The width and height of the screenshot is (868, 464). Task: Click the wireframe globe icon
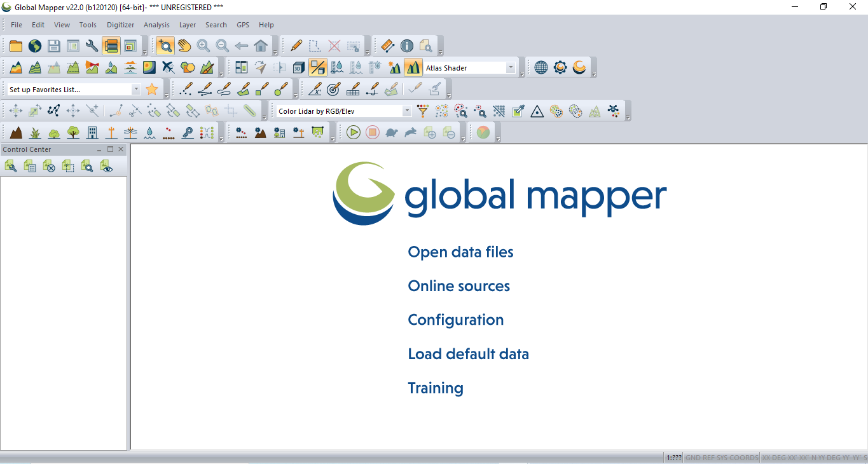click(541, 67)
